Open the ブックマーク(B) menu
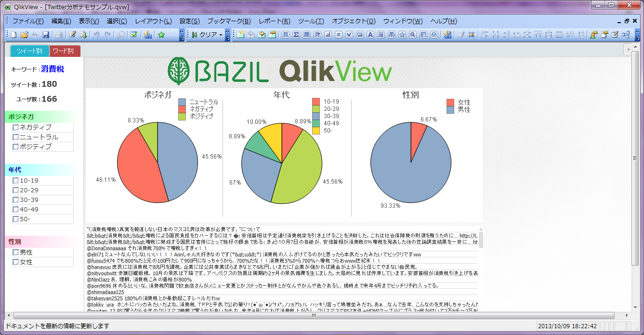Image resolution: width=644 pixels, height=335 pixels. pyautogui.click(x=229, y=21)
